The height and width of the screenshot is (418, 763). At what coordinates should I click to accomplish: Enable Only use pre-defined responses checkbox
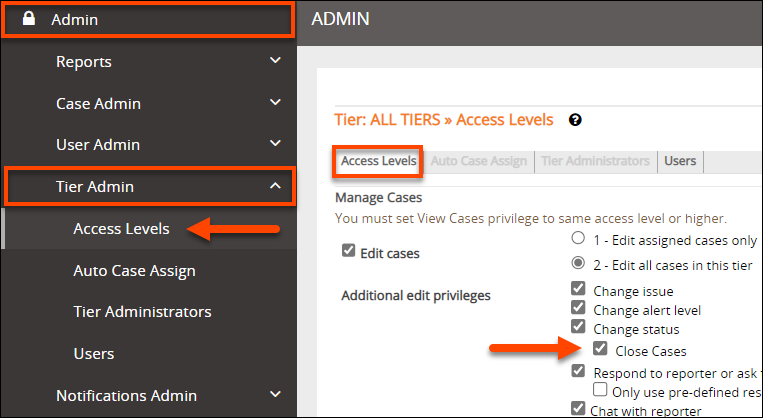pyautogui.click(x=600, y=388)
